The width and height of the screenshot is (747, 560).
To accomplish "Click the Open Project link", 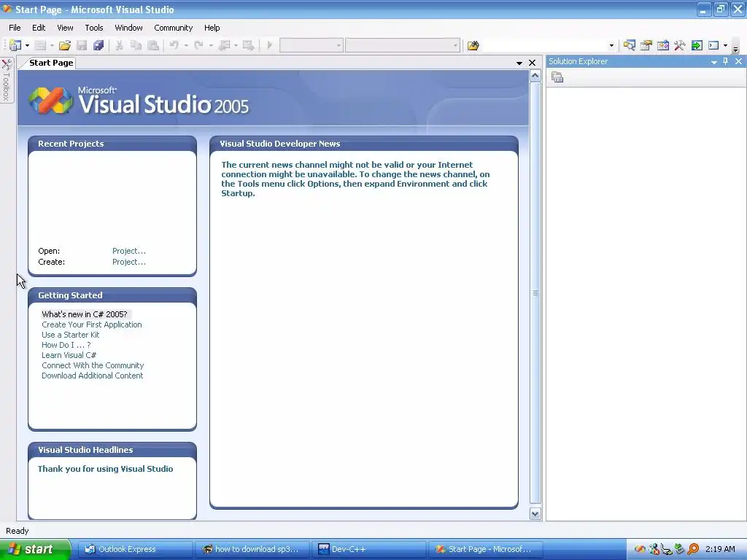I will point(129,251).
